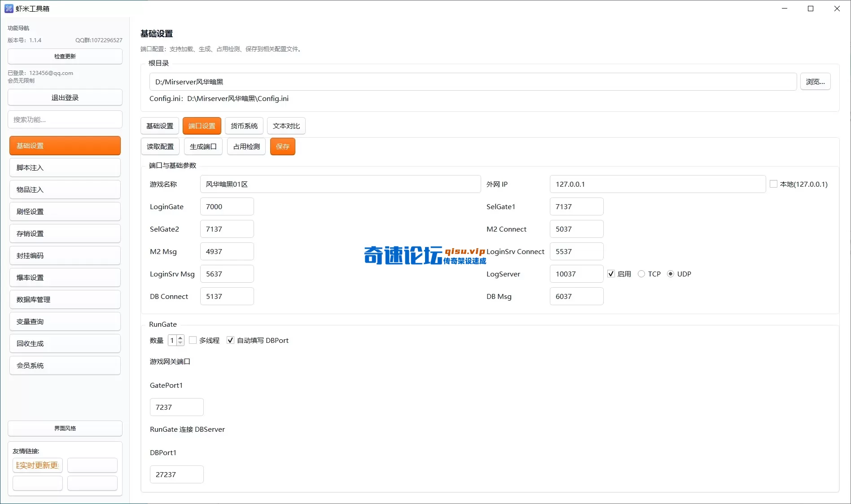Screen dimensions: 851x504
Task: Decrease the RunGate quantity with down arrow
Action: [x=180, y=343]
